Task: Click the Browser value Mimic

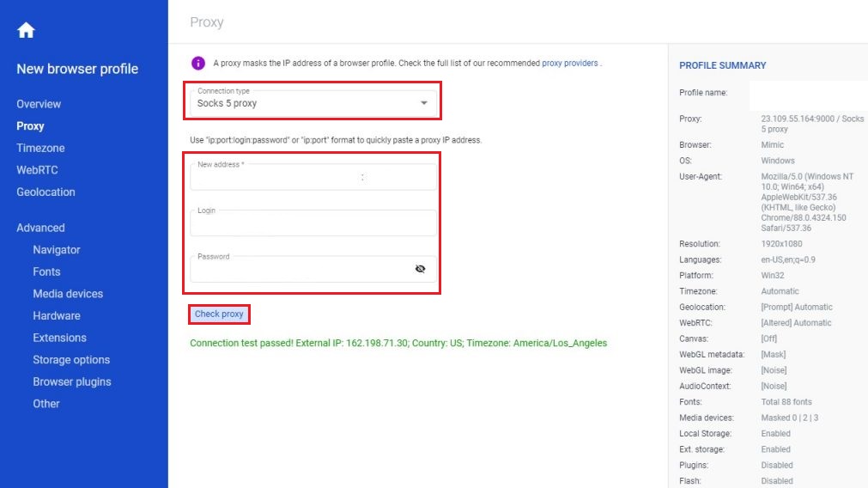Action: click(772, 144)
